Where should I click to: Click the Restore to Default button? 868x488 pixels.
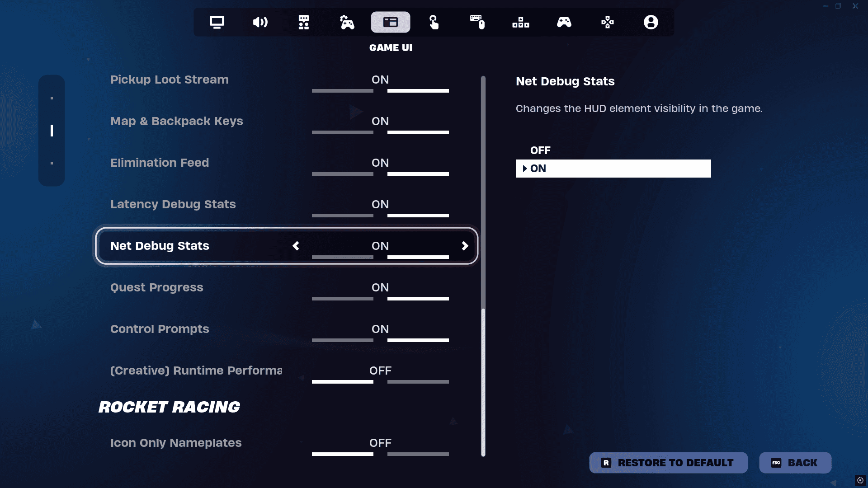tap(668, 462)
